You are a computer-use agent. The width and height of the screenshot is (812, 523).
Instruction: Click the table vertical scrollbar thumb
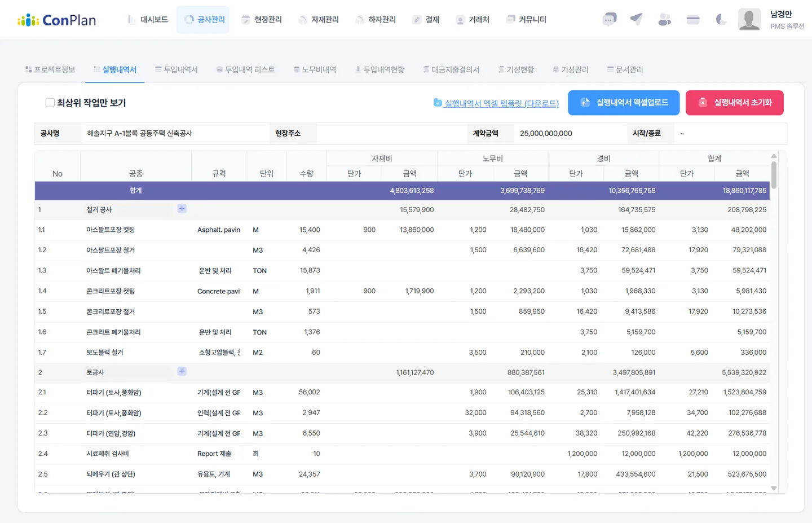click(774, 175)
